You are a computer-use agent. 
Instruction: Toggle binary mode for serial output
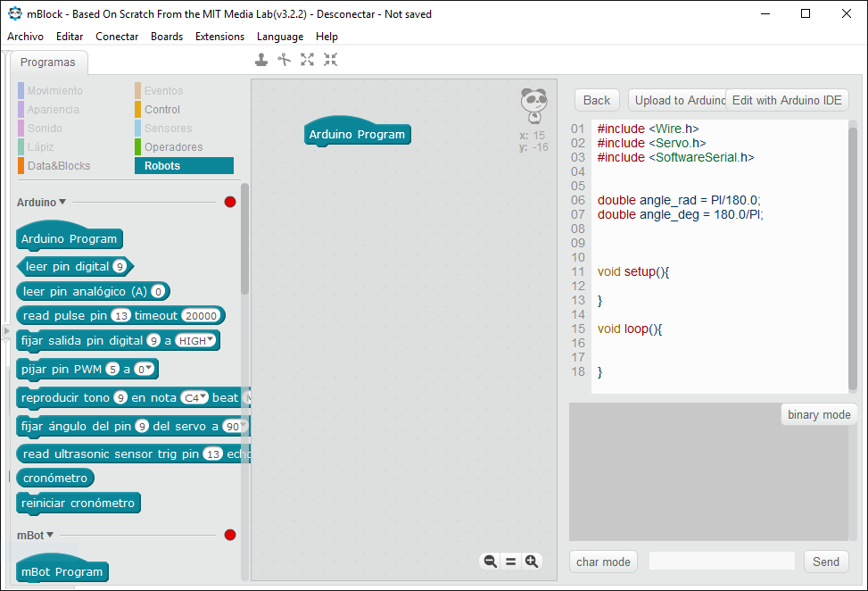pyautogui.click(x=818, y=414)
